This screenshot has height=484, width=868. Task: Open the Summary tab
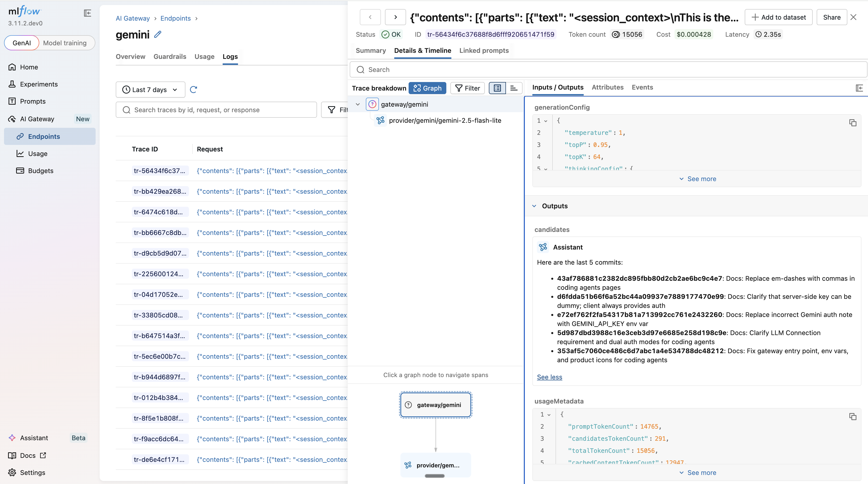pyautogui.click(x=371, y=51)
